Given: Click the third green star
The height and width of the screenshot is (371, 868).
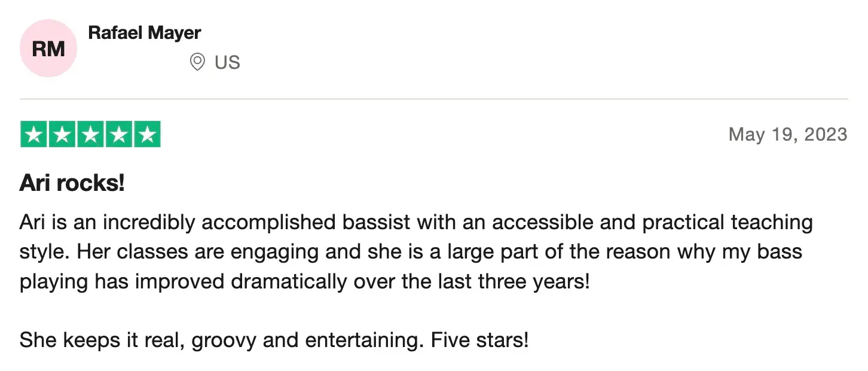Looking at the screenshot, I should pos(90,134).
